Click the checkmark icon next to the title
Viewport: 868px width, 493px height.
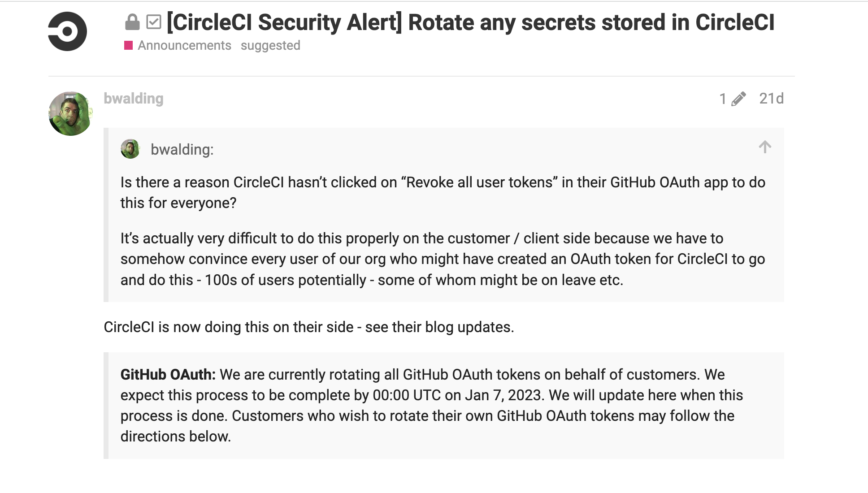point(154,21)
